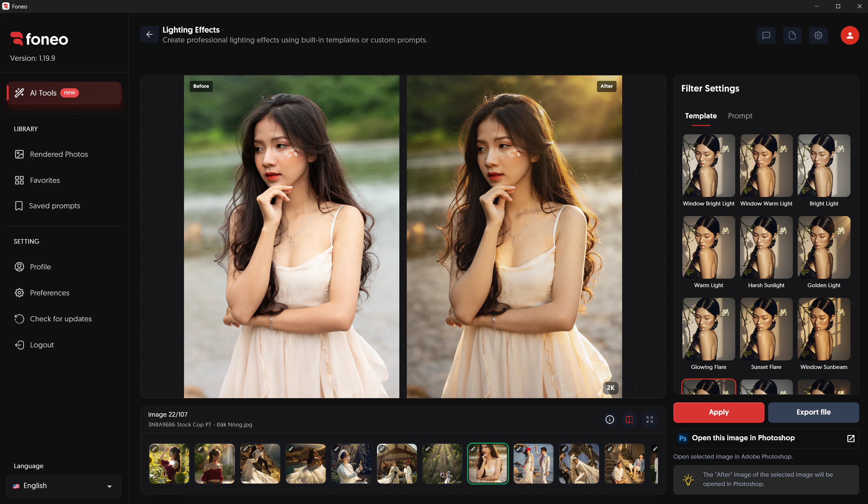Select Golden Light template

tap(824, 247)
